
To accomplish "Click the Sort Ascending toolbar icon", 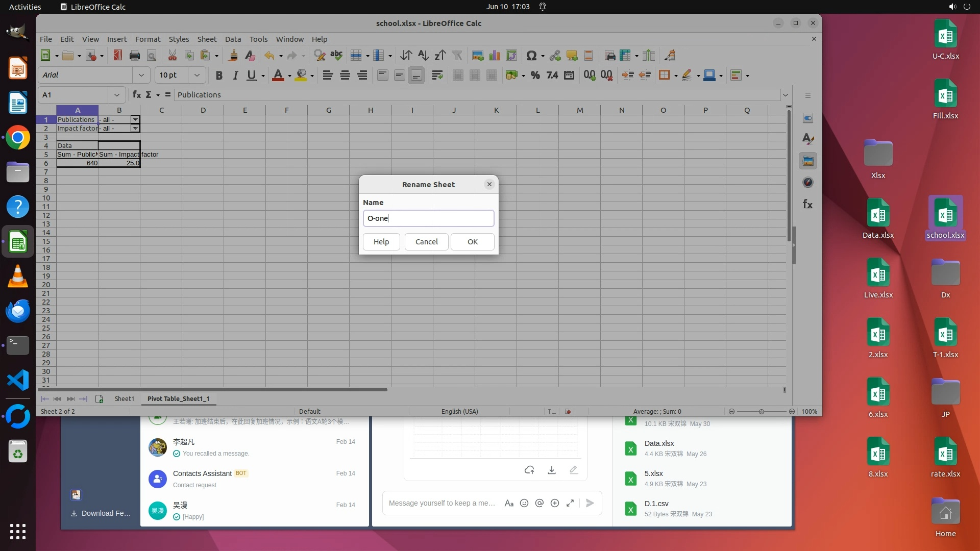I will coord(423,56).
